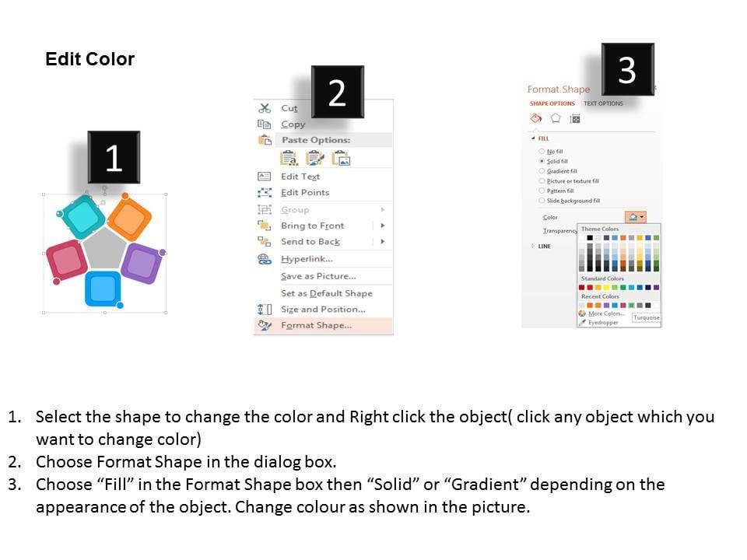
Task: Click the Eyedropper option
Action: click(x=603, y=322)
